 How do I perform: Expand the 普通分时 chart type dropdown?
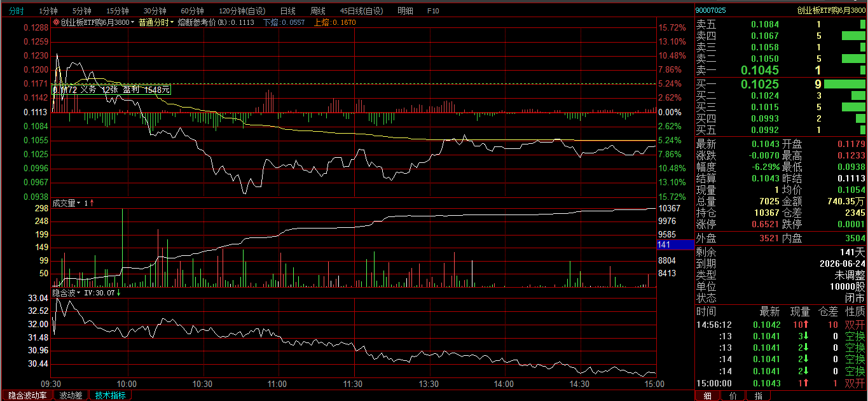coord(156,22)
